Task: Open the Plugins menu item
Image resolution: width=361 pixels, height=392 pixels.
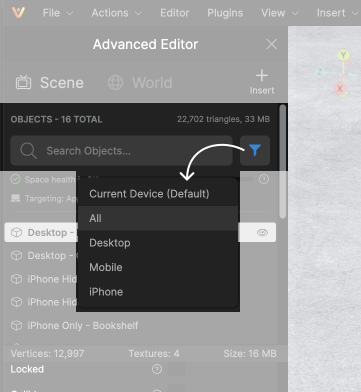Action: [225, 13]
